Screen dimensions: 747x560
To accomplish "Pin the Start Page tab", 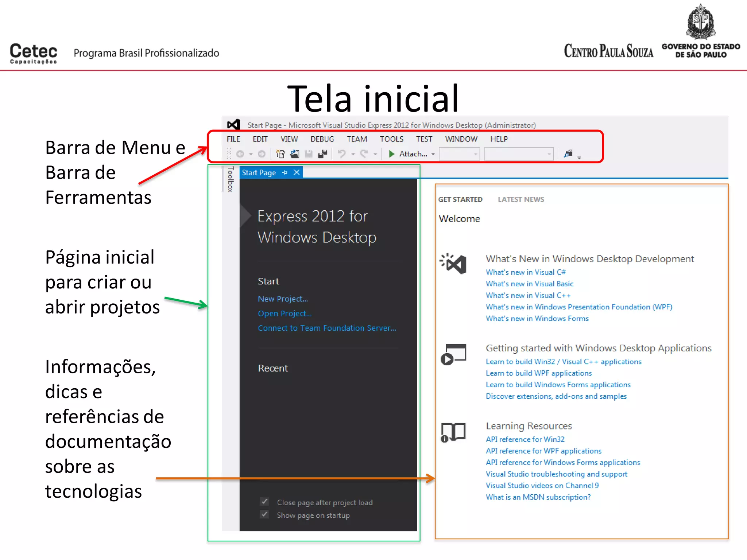I will 285,172.
